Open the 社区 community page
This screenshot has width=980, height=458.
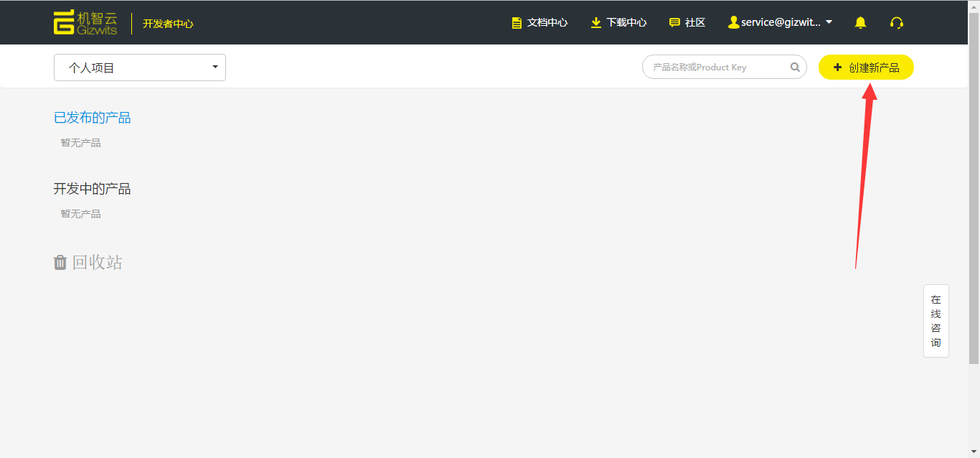(x=694, y=22)
